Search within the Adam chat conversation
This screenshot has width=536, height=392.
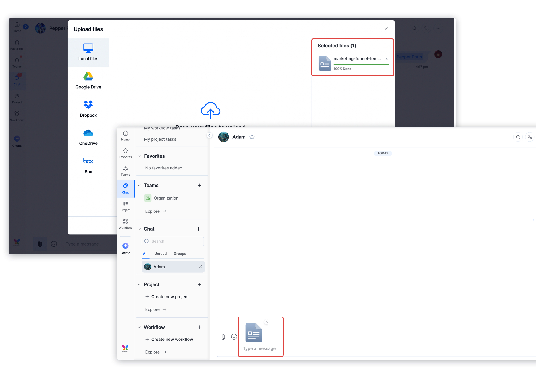518,137
